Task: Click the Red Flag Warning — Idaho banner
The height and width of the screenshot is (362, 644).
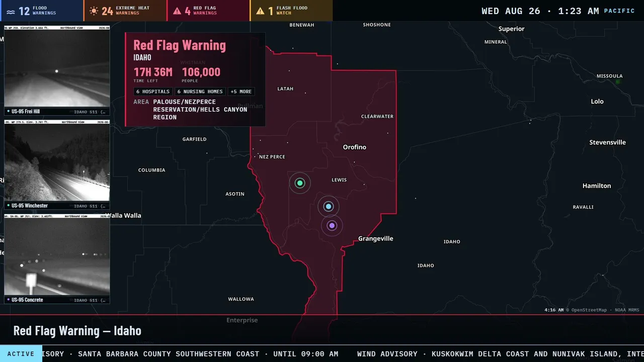Action: [77, 330]
